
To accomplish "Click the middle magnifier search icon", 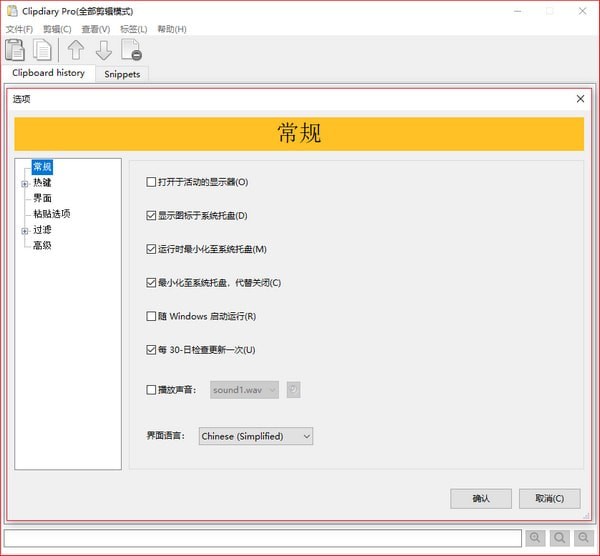I will (x=559, y=538).
